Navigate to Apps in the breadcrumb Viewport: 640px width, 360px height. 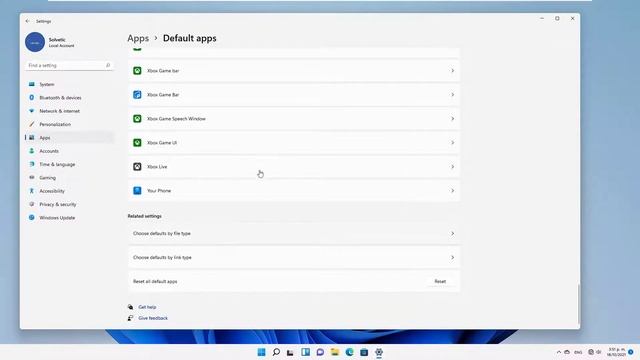138,38
